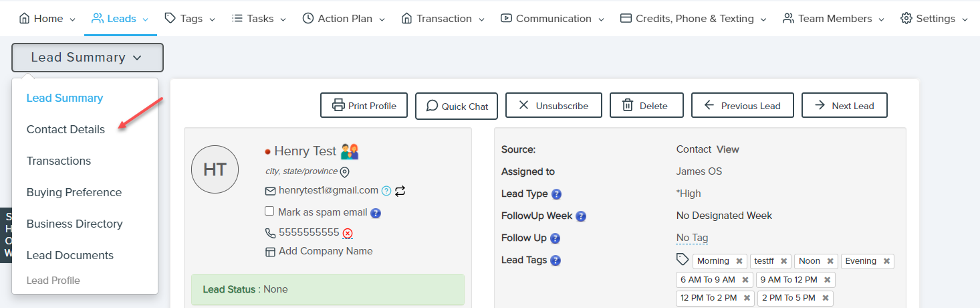Expand the Credits, Phone & Texting menu
The image size is (980, 308).
693,19
